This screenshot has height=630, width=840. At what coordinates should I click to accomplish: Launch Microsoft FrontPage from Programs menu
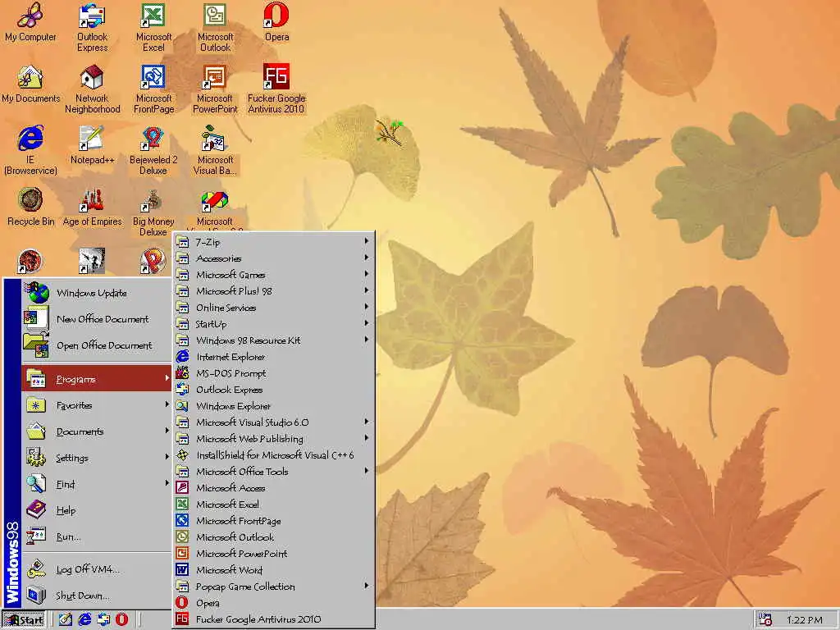(x=273, y=521)
